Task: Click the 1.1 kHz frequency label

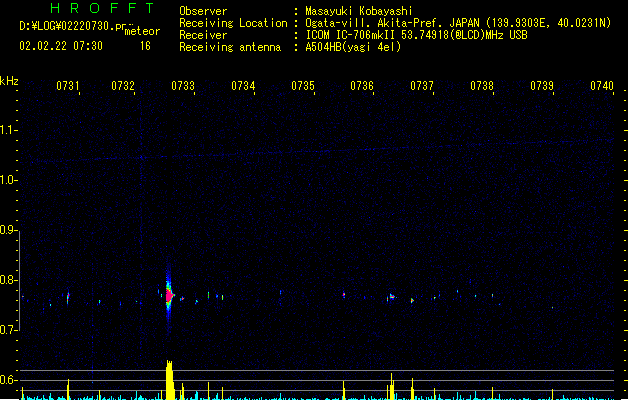Action: [x=8, y=130]
